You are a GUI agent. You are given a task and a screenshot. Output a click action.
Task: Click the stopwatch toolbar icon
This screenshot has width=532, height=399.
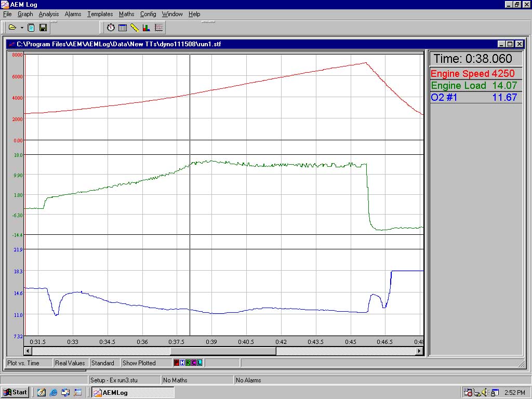(111, 28)
